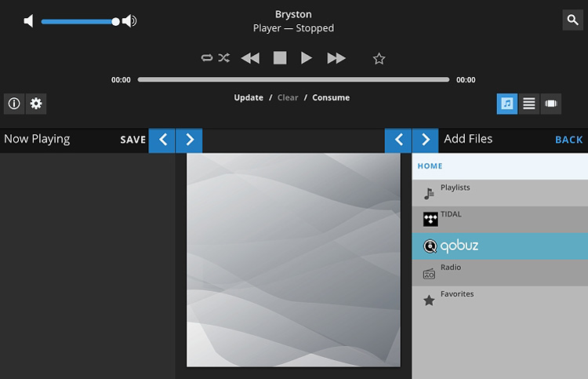Click the volume slider track
The image size is (588, 379).
(77, 21)
